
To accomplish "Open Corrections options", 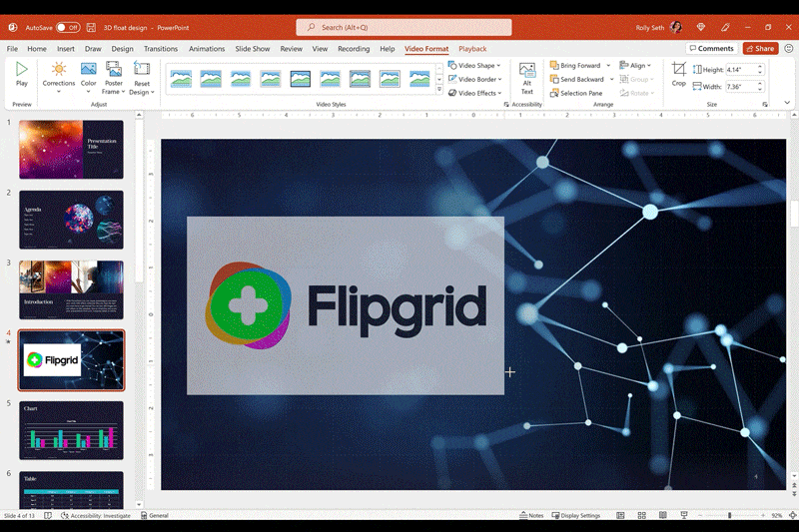I will pyautogui.click(x=59, y=78).
